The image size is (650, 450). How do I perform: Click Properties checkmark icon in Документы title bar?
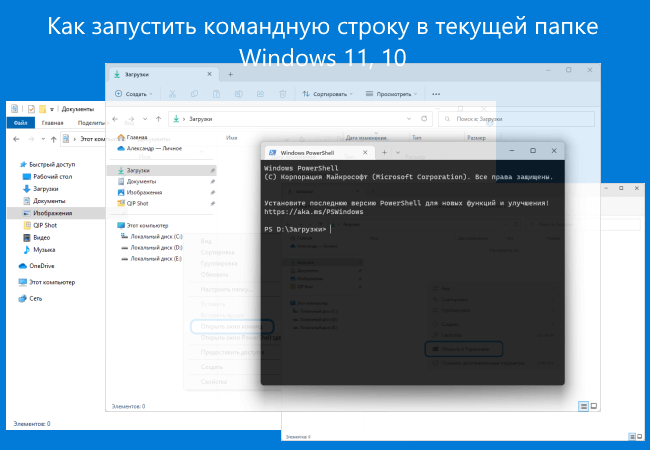point(31,109)
